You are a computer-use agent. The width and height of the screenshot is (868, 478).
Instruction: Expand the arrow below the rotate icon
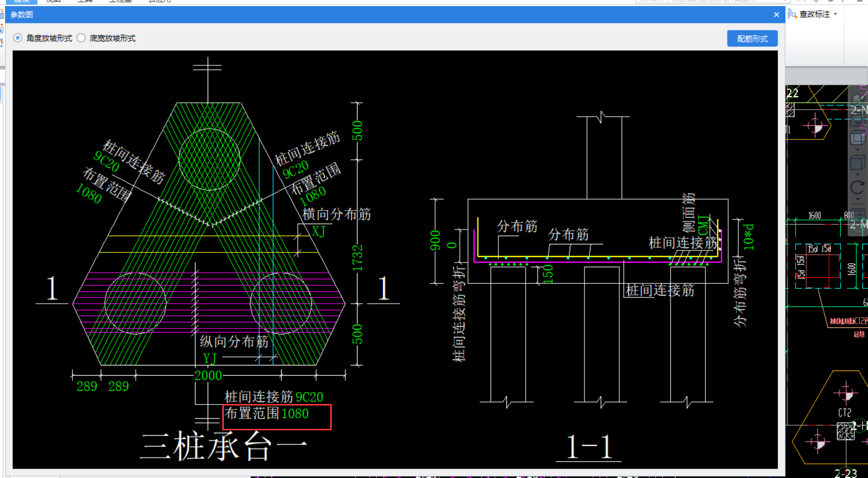[857, 199]
